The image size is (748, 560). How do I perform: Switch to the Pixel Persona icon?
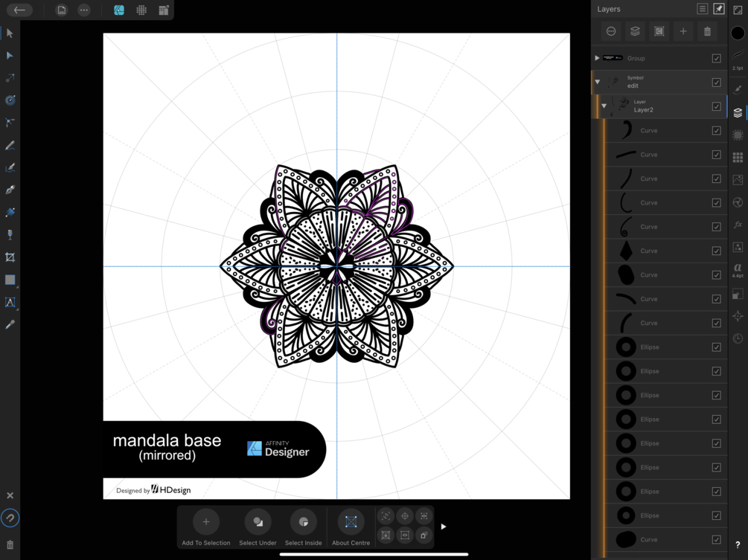[x=141, y=10]
